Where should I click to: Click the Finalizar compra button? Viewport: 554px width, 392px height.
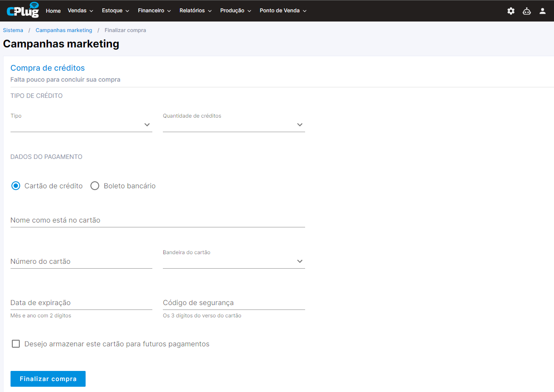[x=48, y=379]
